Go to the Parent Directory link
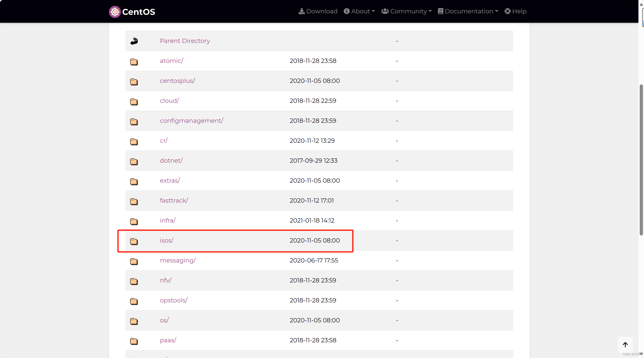The image size is (644, 358). click(x=185, y=41)
